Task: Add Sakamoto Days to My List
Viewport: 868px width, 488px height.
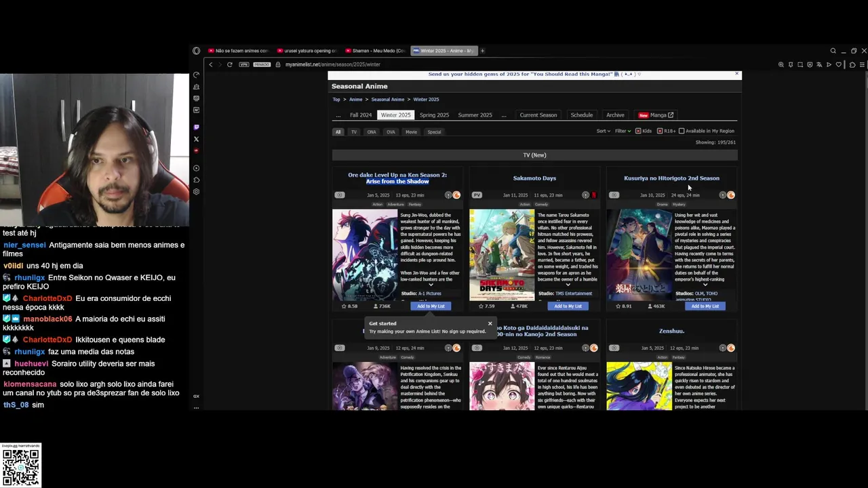Action: [x=568, y=306]
